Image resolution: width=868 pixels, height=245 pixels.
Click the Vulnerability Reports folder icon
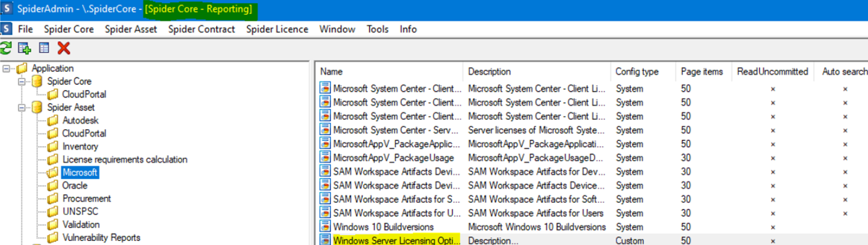53,237
